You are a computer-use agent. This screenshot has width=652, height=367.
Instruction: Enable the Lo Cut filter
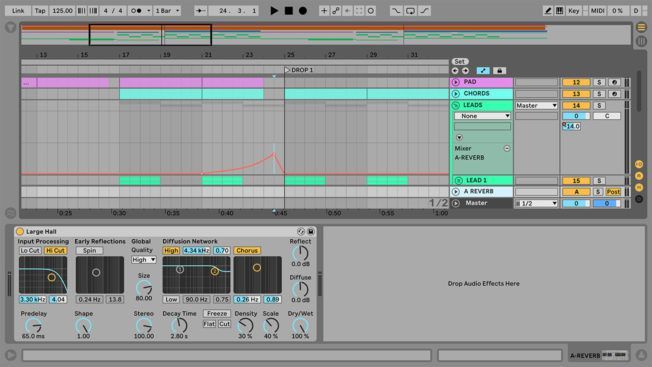point(30,251)
